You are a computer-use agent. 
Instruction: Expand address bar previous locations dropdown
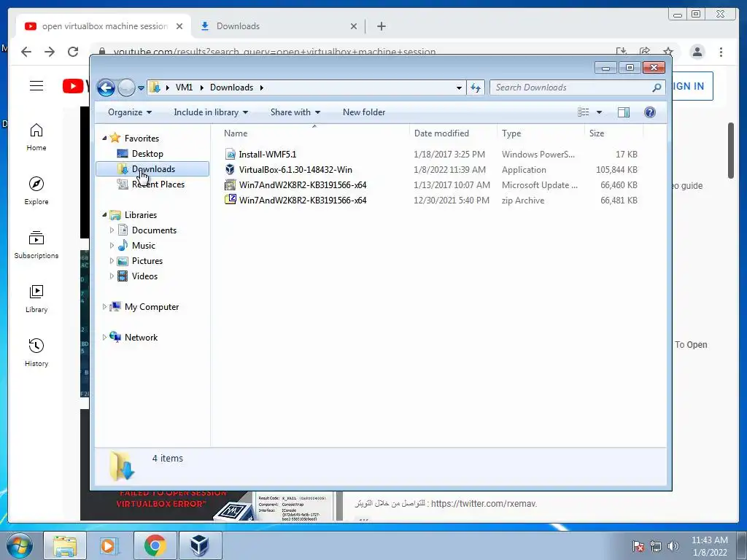point(459,87)
